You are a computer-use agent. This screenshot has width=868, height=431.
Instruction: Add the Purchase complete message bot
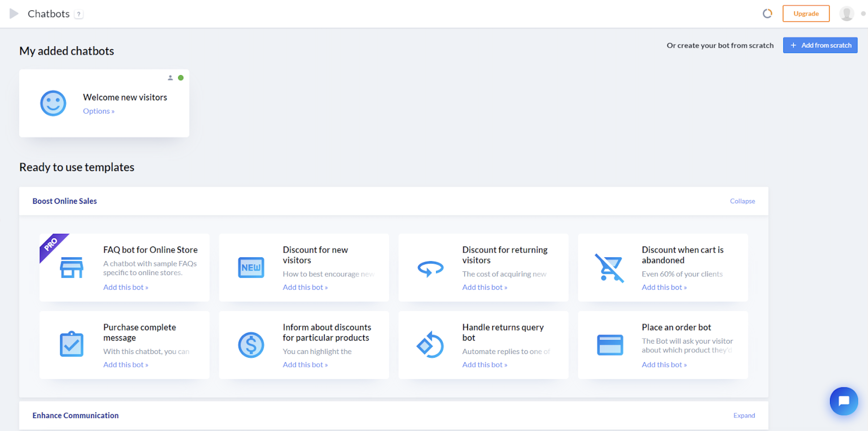tap(126, 365)
